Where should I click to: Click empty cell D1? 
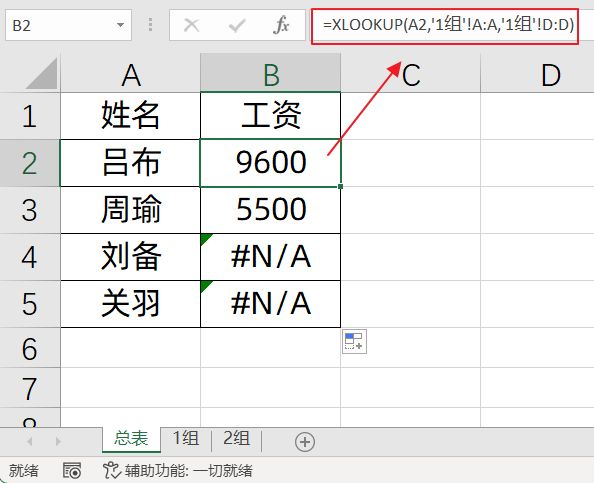[x=538, y=116]
